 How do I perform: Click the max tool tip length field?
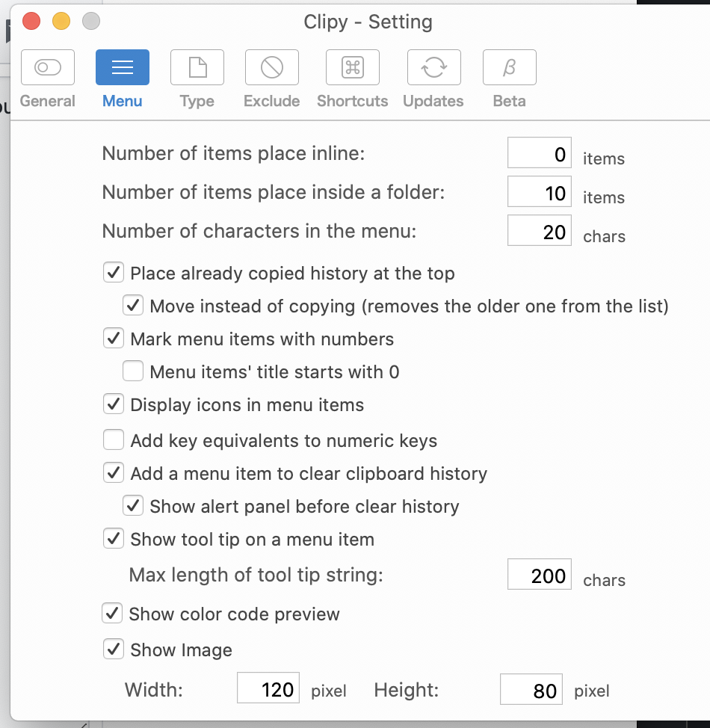click(x=539, y=574)
